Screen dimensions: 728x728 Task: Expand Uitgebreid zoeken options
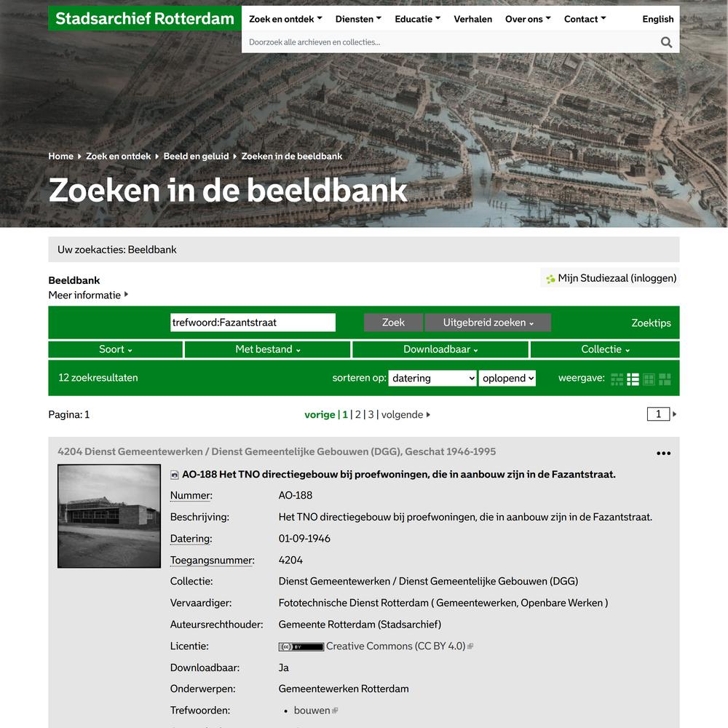(488, 323)
